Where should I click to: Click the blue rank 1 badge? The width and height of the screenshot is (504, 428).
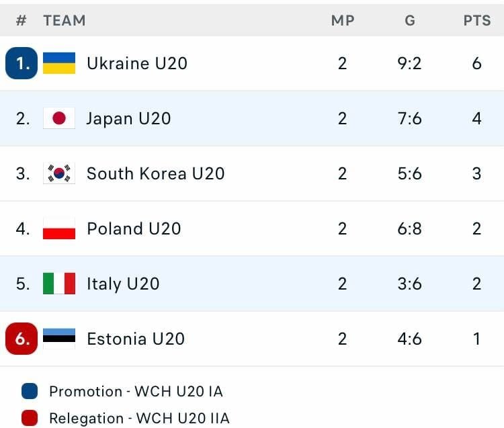coord(22,63)
